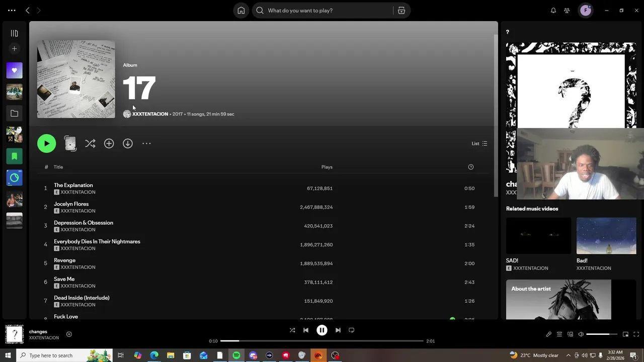
Task: Toggle repeat in the player bar
Action: 352,330
